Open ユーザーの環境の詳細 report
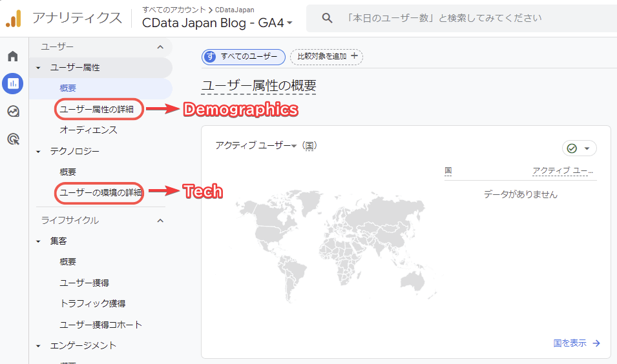The height and width of the screenshot is (364, 617). (100, 192)
